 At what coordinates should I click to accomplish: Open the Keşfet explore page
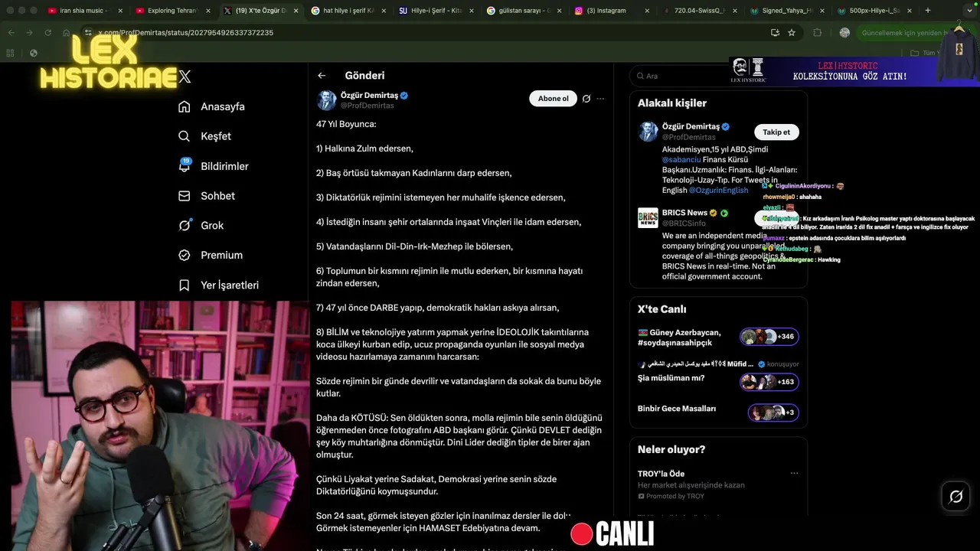[x=204, y=136]
